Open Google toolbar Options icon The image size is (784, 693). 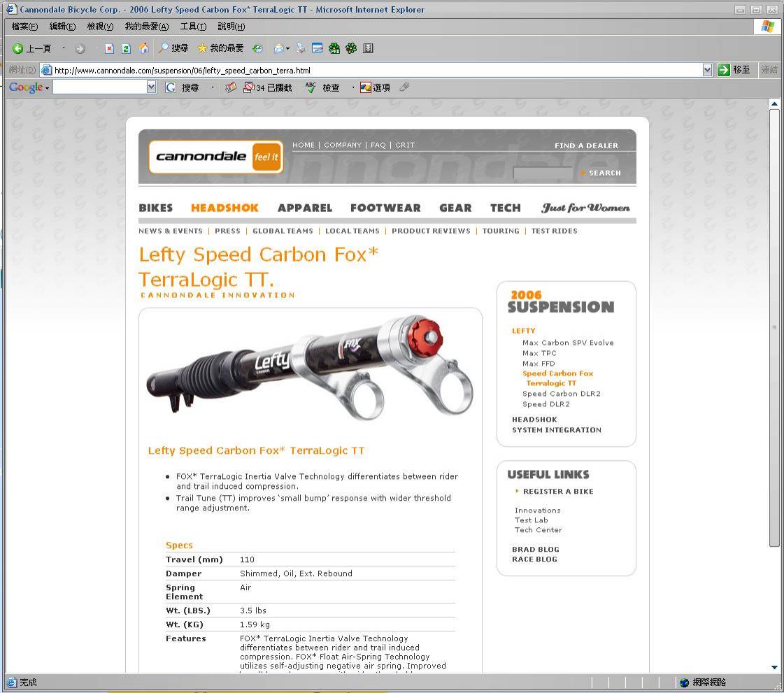click(375, 87)
